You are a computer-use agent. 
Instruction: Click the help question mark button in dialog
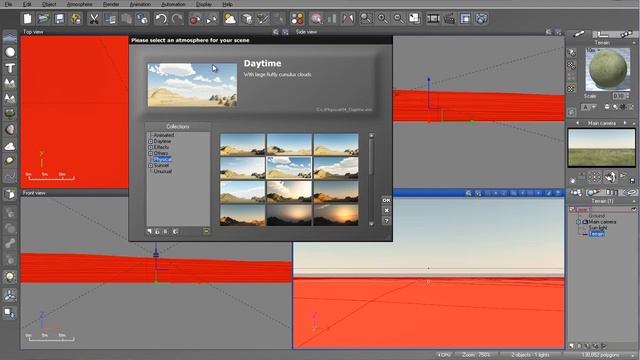[x=387, y=221]
